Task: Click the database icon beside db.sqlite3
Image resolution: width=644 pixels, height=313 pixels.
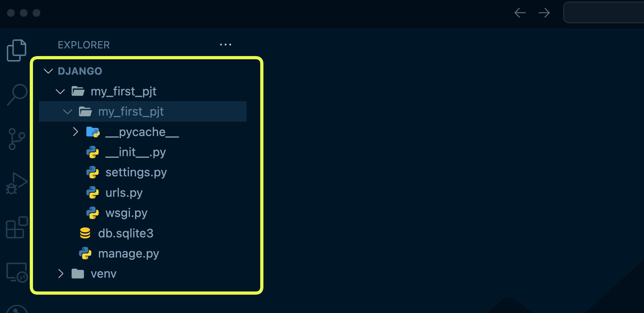Action: [x=86, y=233]
